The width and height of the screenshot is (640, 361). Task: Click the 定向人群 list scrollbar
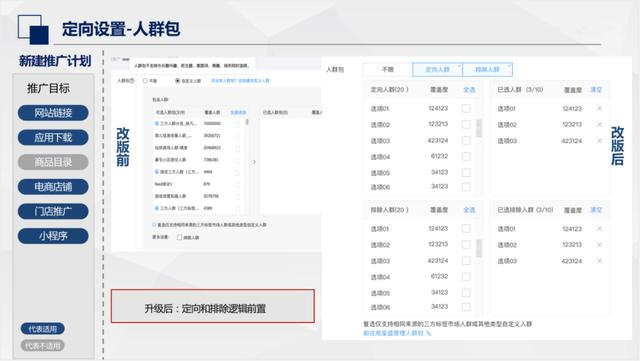(479, 128)
